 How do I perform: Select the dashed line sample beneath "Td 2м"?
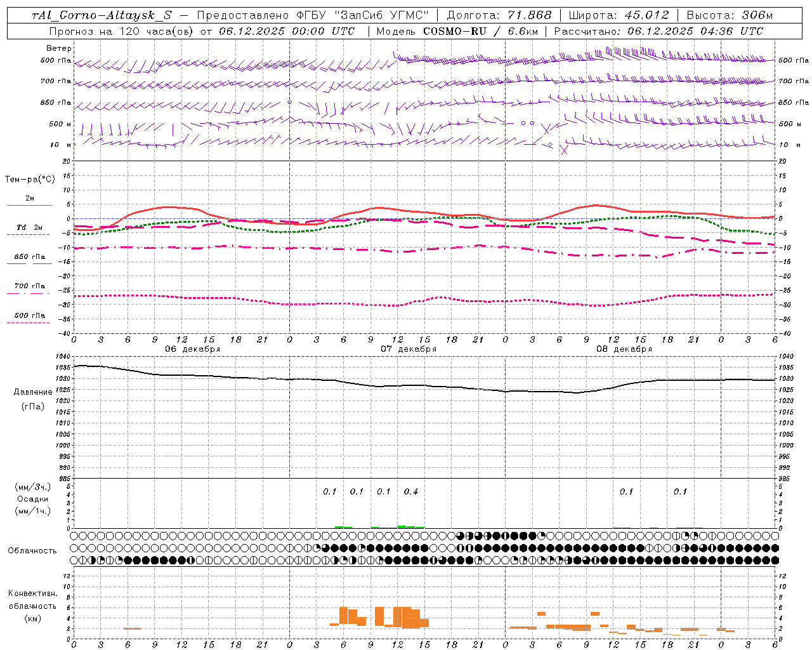[28, 235]
